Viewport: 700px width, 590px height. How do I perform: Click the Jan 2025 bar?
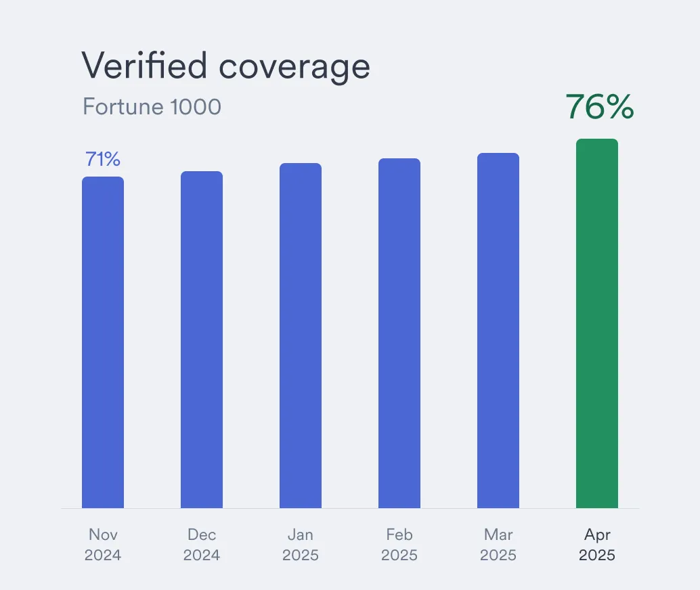coord(301,336)
